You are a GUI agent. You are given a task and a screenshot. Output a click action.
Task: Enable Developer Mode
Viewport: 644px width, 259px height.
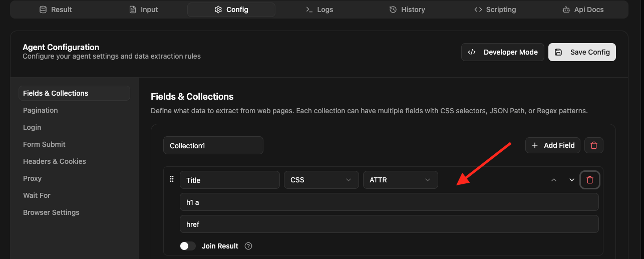(502, 52)
